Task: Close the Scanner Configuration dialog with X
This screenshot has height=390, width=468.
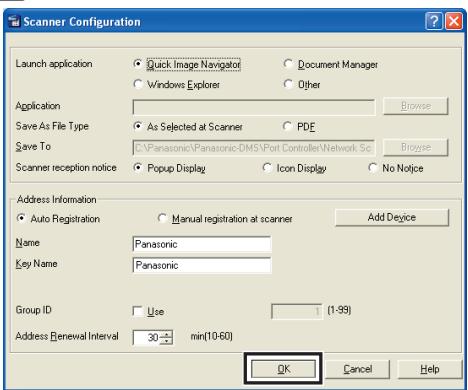Action: [x=454, y=22]
